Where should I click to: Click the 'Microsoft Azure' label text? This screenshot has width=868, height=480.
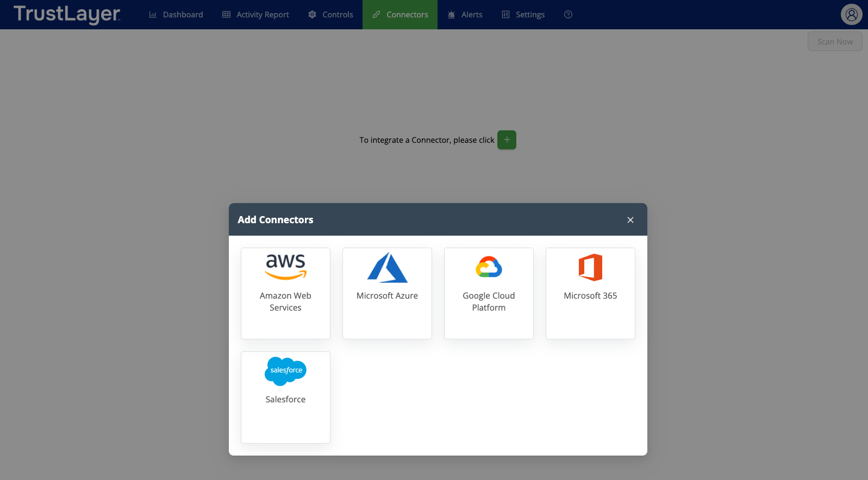tap(387, 295)
